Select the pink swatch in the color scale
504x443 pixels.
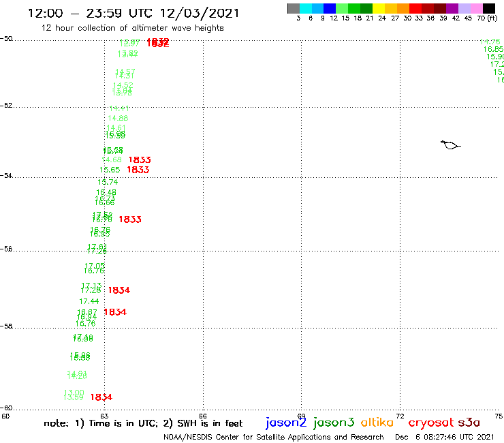pos(477,8)
